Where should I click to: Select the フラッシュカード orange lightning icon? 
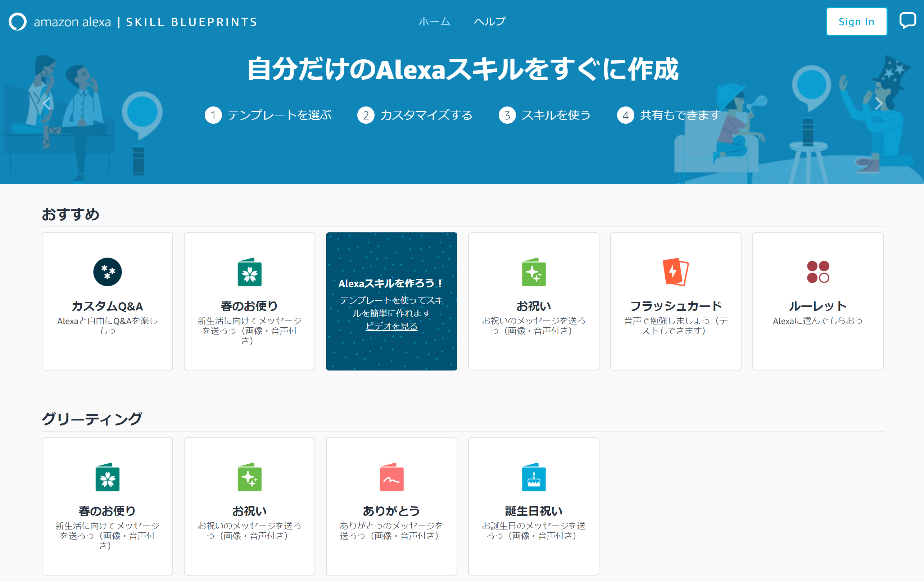click(x=676, y=272)
